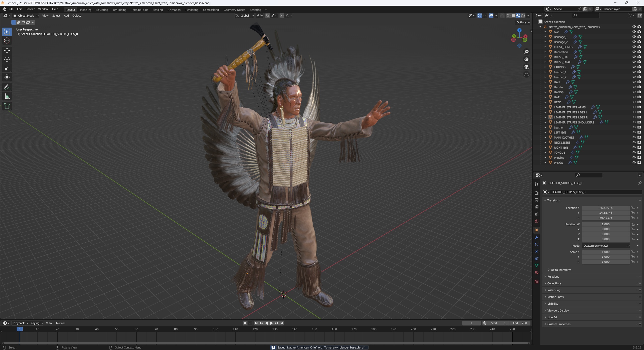644x350 pixels.
Task: Activate the Scale tool
Action: tap(7, 68)
